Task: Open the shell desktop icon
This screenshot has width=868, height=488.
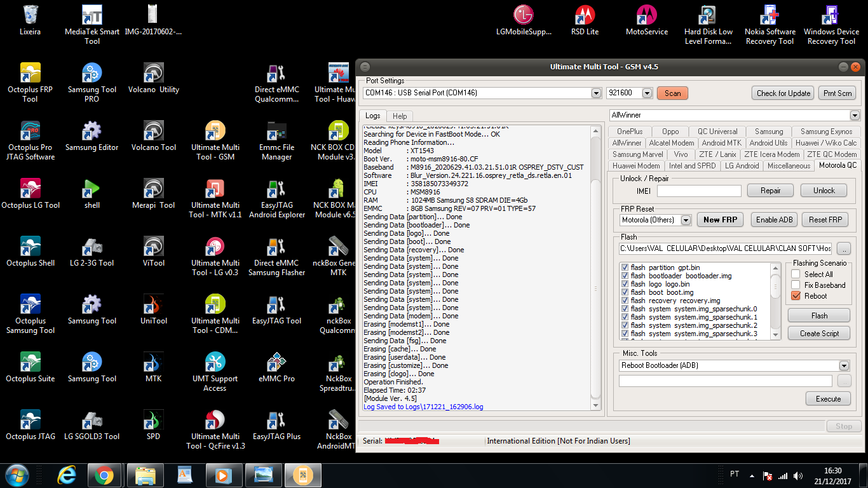Action: [x=92, y=194]
